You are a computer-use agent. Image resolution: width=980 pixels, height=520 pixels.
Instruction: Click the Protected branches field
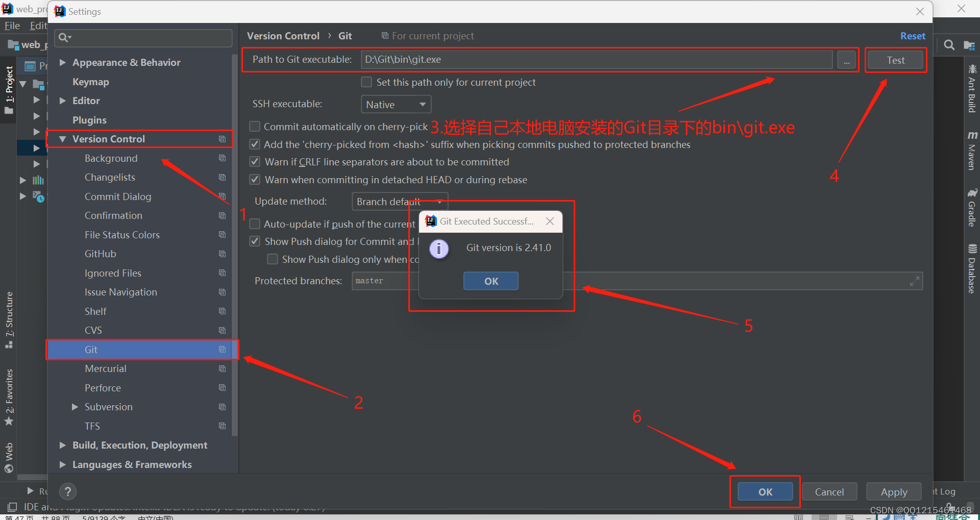pyautogui.click(x=637, y=281)
